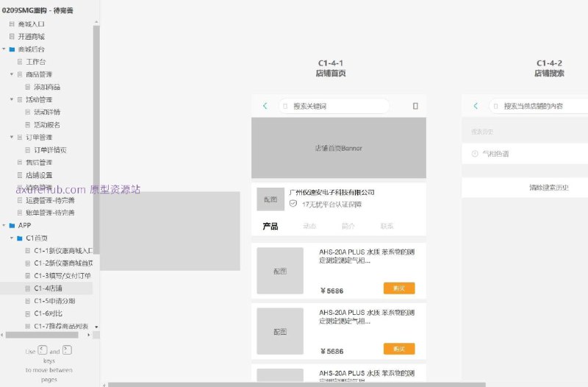The image size is (588, 387).
Task: Click page icon beside 添加商品
Action: [28, 87]
